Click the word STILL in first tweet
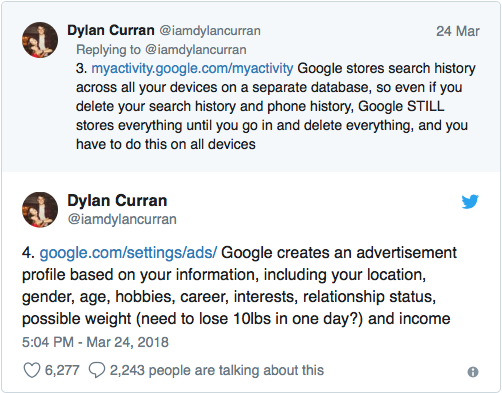This screenshot has height=393, width=502. (x=426, y=106)
